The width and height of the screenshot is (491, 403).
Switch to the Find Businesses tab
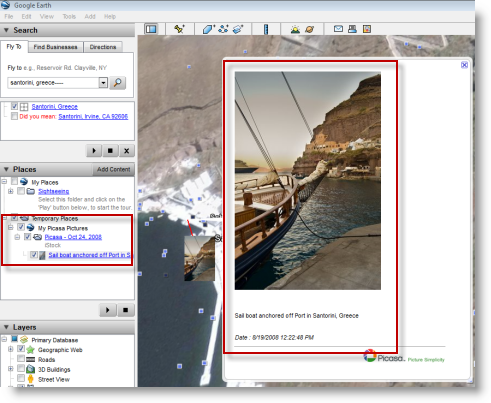pyautogui.click(x=55, y=47)
